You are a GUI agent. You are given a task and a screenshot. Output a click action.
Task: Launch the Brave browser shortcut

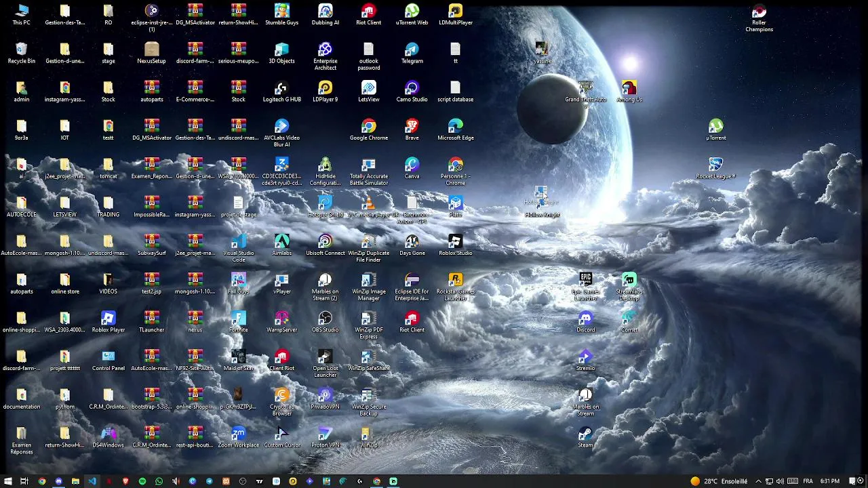point(412,130)
